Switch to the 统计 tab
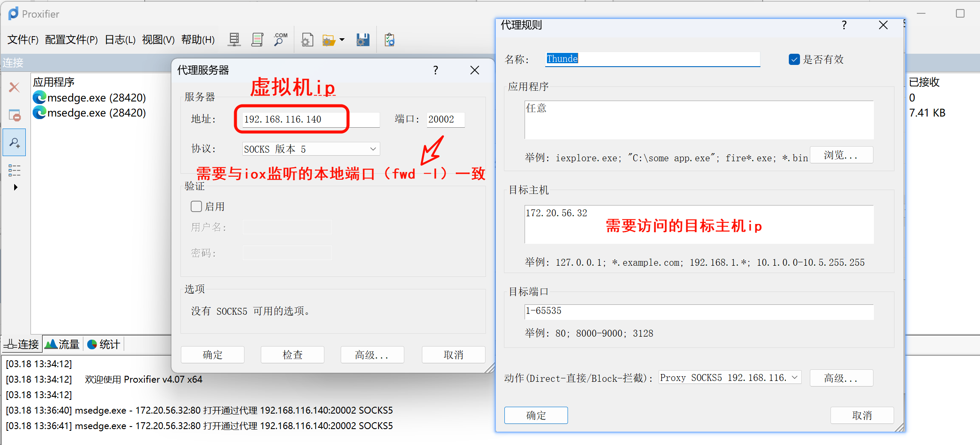 point(104,344)
